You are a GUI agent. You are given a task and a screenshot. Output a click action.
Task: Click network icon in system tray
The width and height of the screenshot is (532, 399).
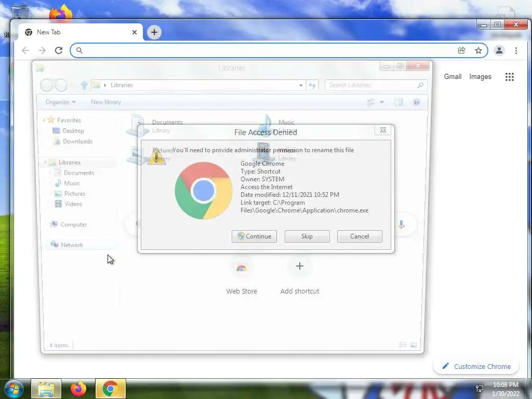tap(480, 388)
